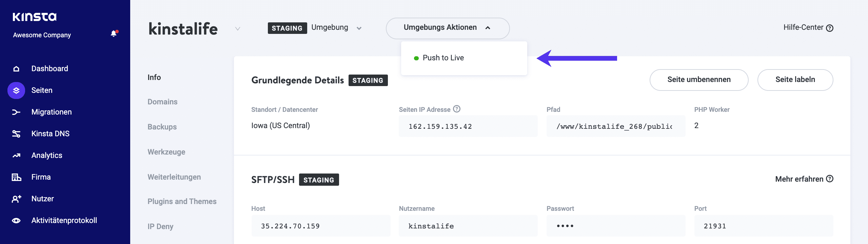868x244 pixels.
Task: Click the STAGING badge beside SFTP/SSH
Action: [x=319, y=180]
